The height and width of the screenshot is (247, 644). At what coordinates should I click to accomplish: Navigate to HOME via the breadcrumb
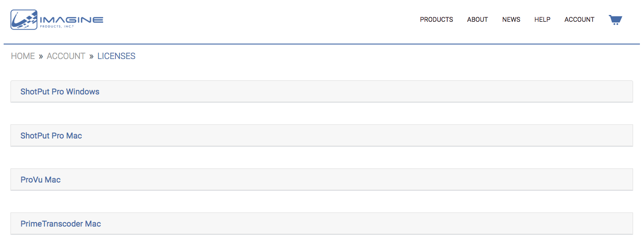(x=23, y=56)
